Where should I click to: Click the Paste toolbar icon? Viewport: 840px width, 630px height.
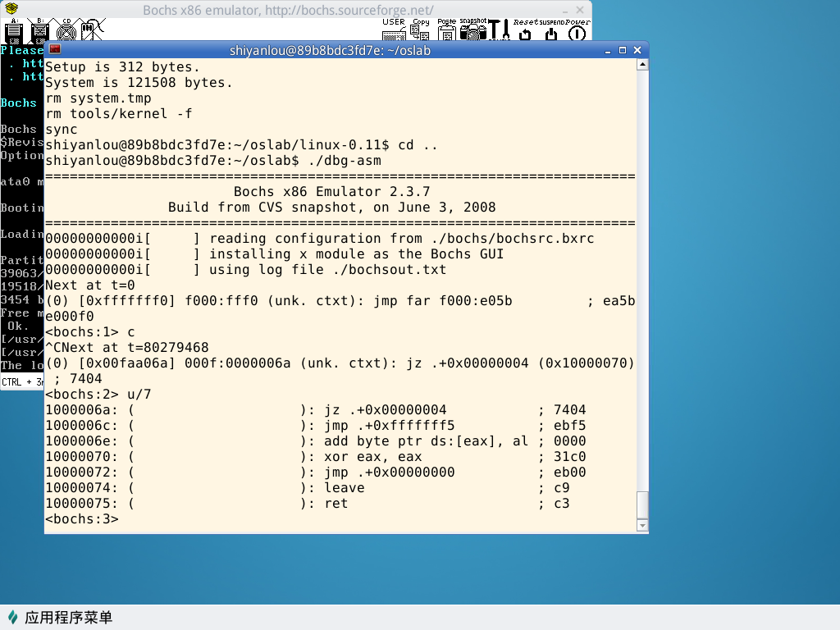(x=446, y=30)
